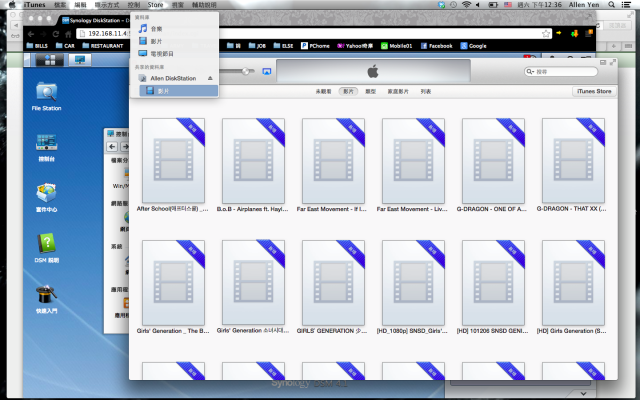Click Chrome forward arrow
640x400 pixels.
(43, 34)
